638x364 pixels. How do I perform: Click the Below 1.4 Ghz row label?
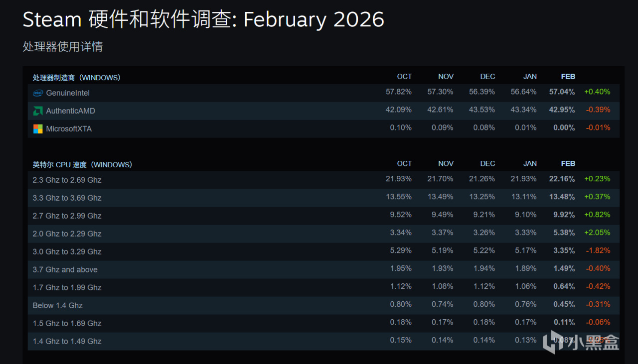58,306
